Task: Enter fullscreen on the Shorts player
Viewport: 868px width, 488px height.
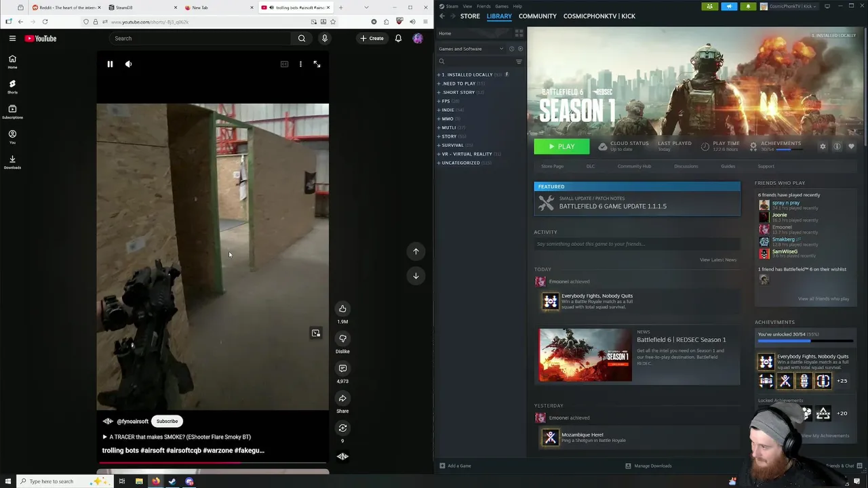Action: tap(317, 64)
